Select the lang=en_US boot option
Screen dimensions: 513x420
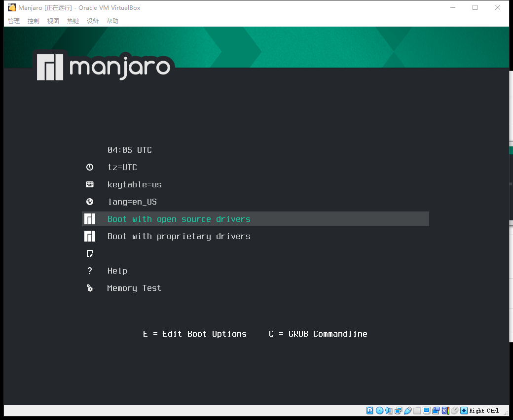(132, 202)
